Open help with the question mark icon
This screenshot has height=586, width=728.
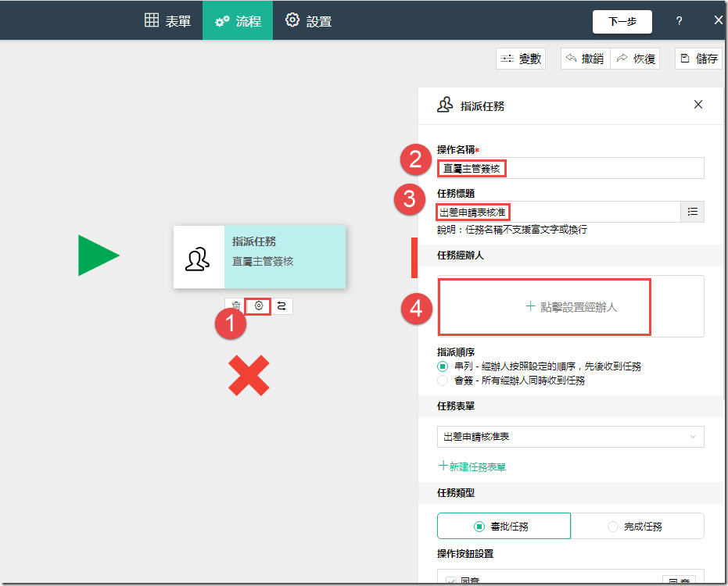[x=679, y=21]
